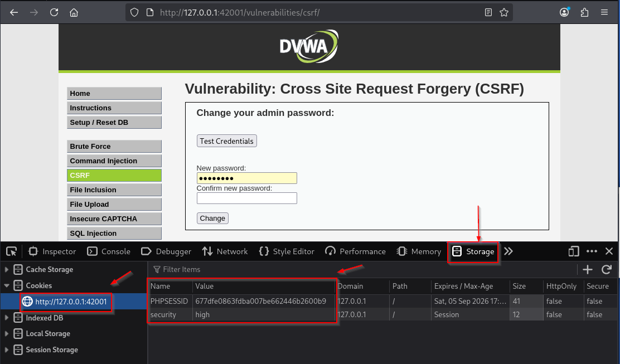Image resolution: width=620 pixels, height=364 pixels.
Task: Toggle reader view icon in address bar
Action: (488, 12)
